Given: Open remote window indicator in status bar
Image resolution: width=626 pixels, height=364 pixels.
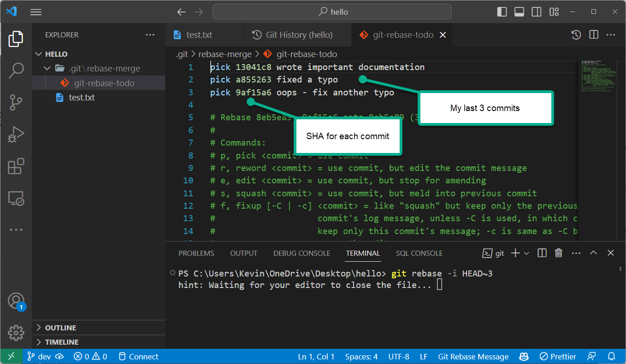Looking at the screenshot, I should 11,356.
